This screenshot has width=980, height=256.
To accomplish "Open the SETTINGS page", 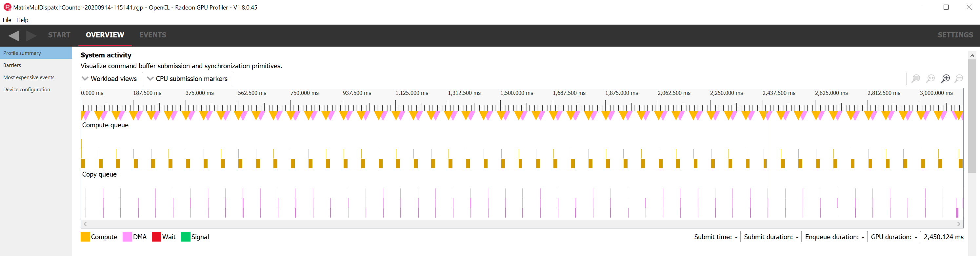I will tap(955, 35).
